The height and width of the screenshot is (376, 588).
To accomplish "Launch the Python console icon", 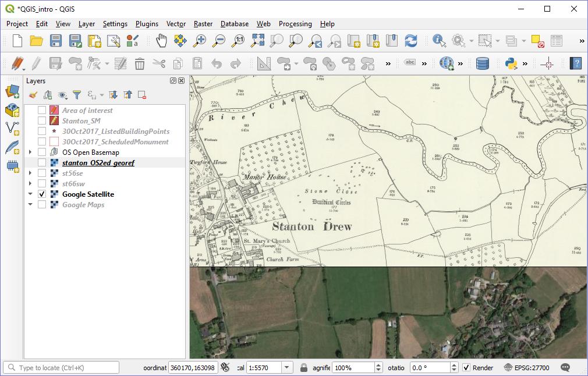I will [509, 63].
